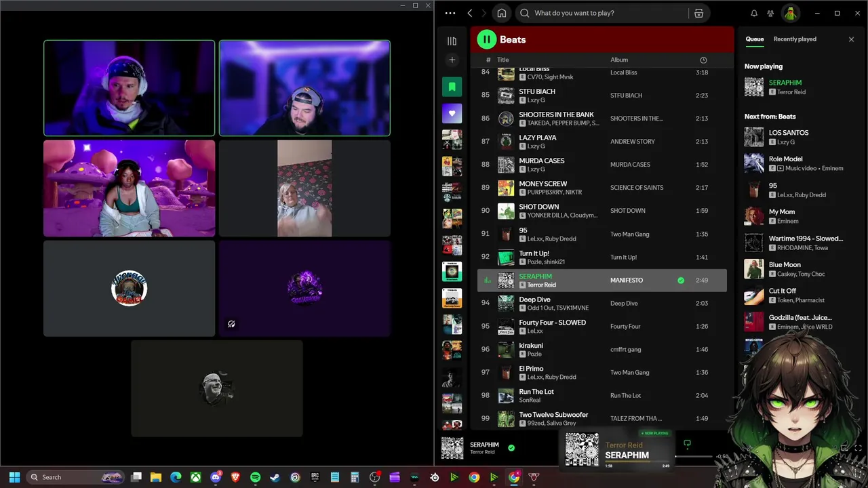The image size is (868, 488).
Task: Go to Spotify Home
Action: (x=502, y=13)
